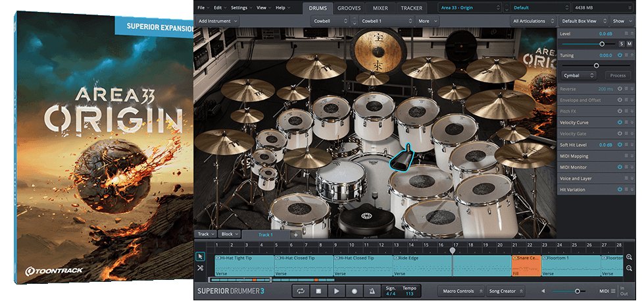
Task: Select the chrome snare drum on the kit
Action: 341,180
